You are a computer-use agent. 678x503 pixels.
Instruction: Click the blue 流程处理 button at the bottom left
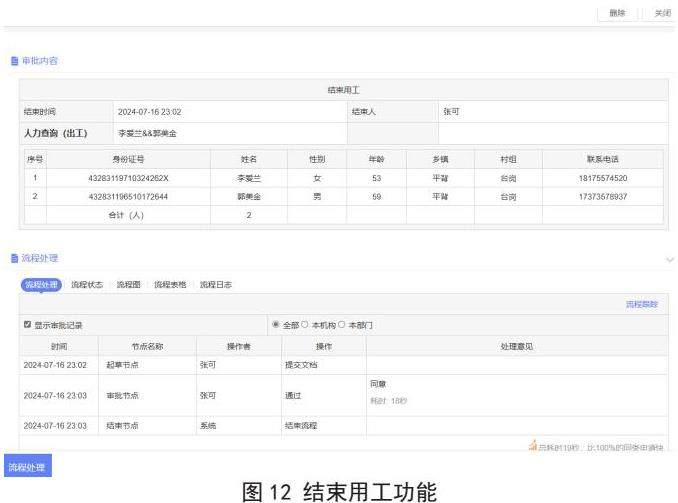[x=26, y=467]
